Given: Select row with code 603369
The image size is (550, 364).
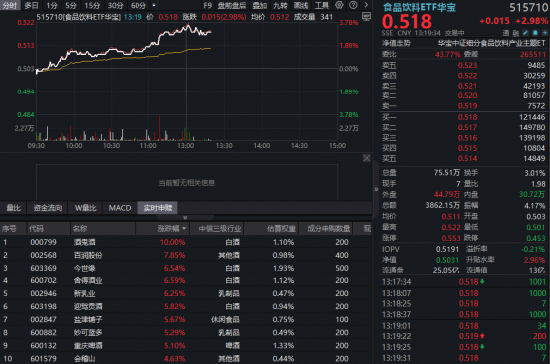Looking at the screenshot, I should click(x=186, y=268).
